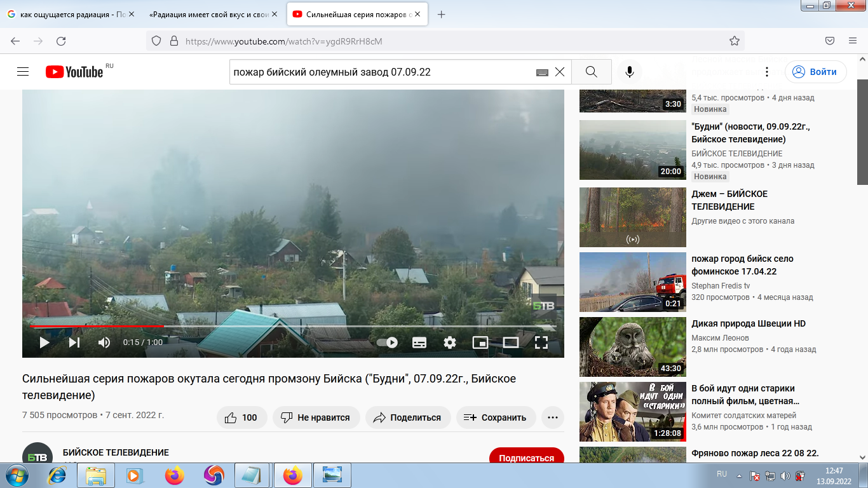This screenshot has width=868, height=488.
Task: Click the red Подписаться button
Action: 526,457
